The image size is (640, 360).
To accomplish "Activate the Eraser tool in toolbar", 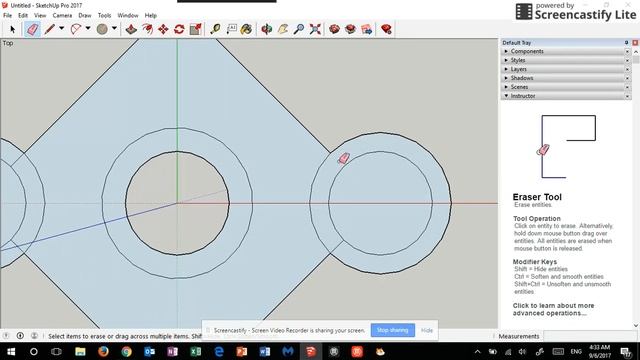I will (x=32, y=29).
